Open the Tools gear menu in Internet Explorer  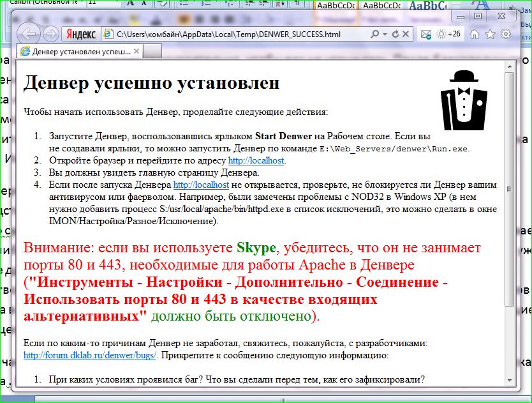click(506, 34)
